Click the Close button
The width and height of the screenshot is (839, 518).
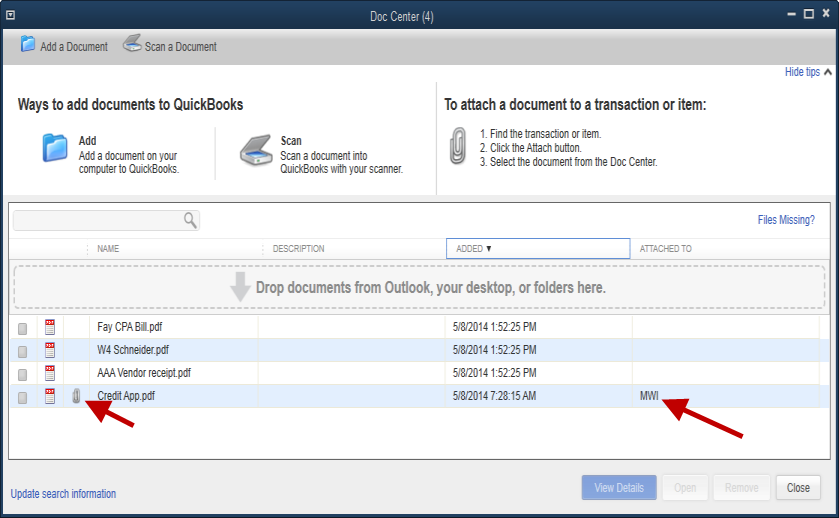click(x=798, y=487)
